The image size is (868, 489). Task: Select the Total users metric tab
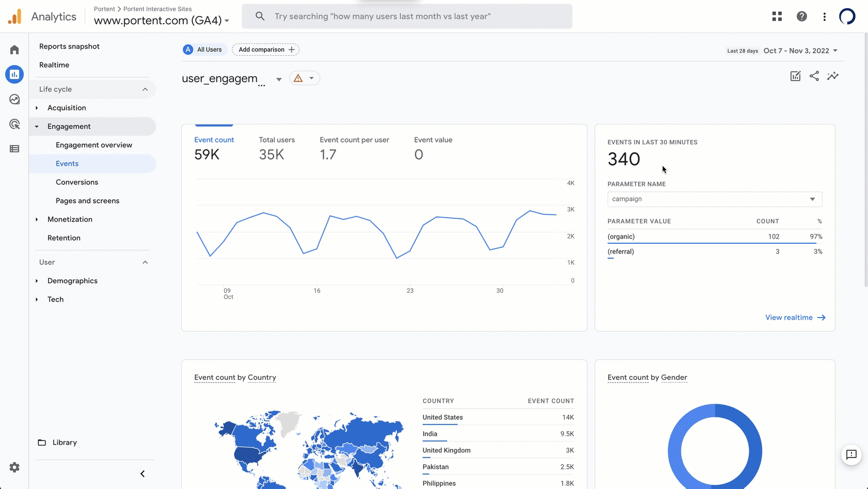coord(276,148)
